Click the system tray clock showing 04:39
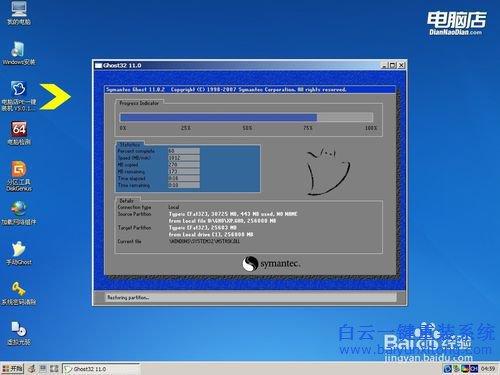This screenshot has height=375, width=500. click(488, 369)
